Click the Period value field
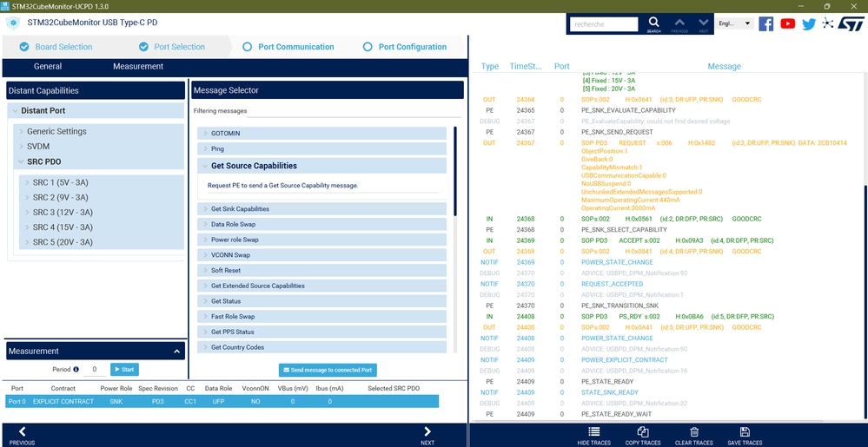 click(x=95, y=369)
